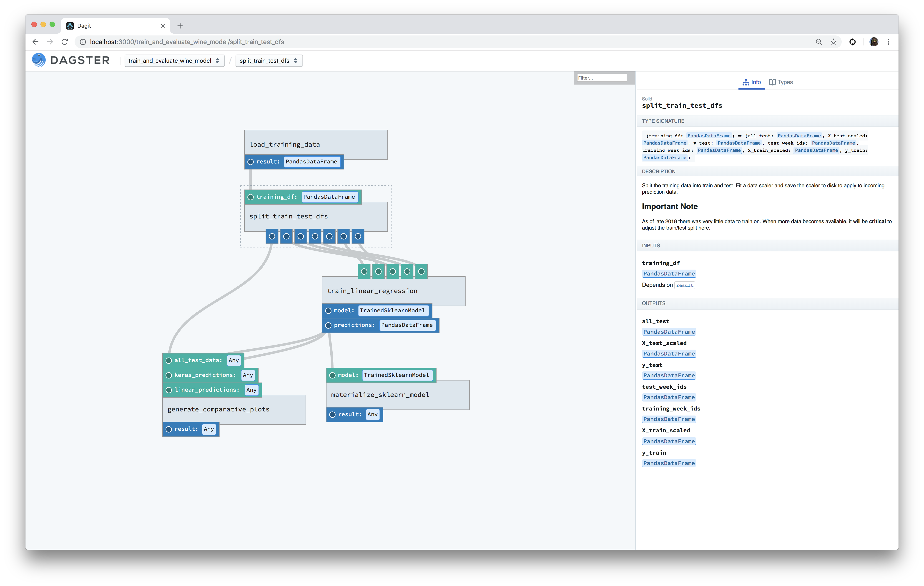Image resolution: width=924 pixels, height=586 pixels.
Task: Open the PandasDataFrame link under y_train
Action: (x=669, y=463)
